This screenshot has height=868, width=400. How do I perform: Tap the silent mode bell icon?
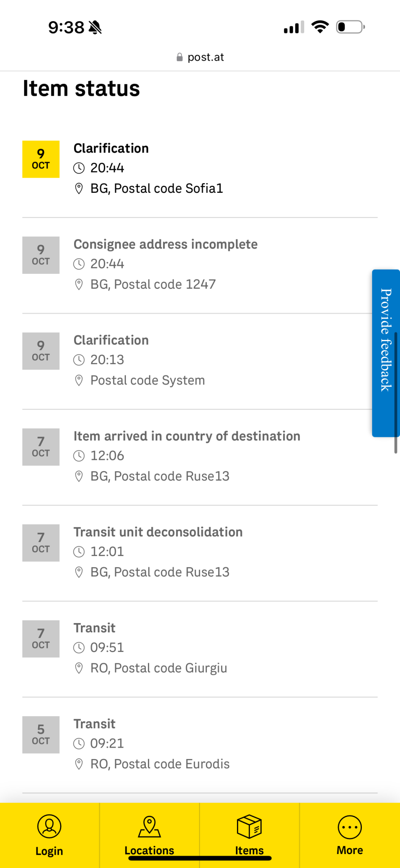click(x=95, y=28)
